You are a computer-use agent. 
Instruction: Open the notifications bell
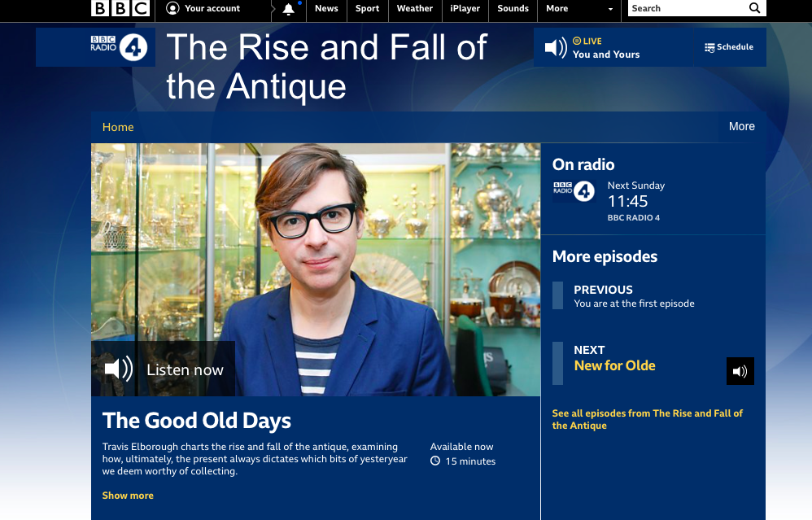click(x=289, y=9)
